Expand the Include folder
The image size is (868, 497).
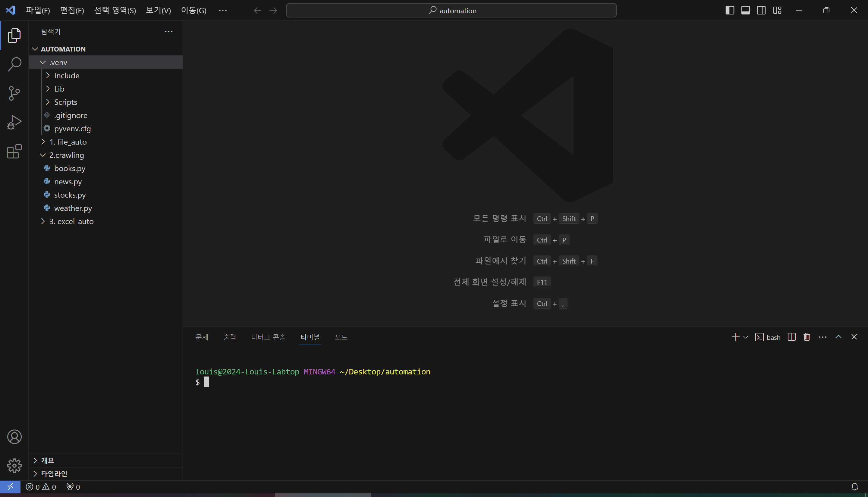[106, 76]
